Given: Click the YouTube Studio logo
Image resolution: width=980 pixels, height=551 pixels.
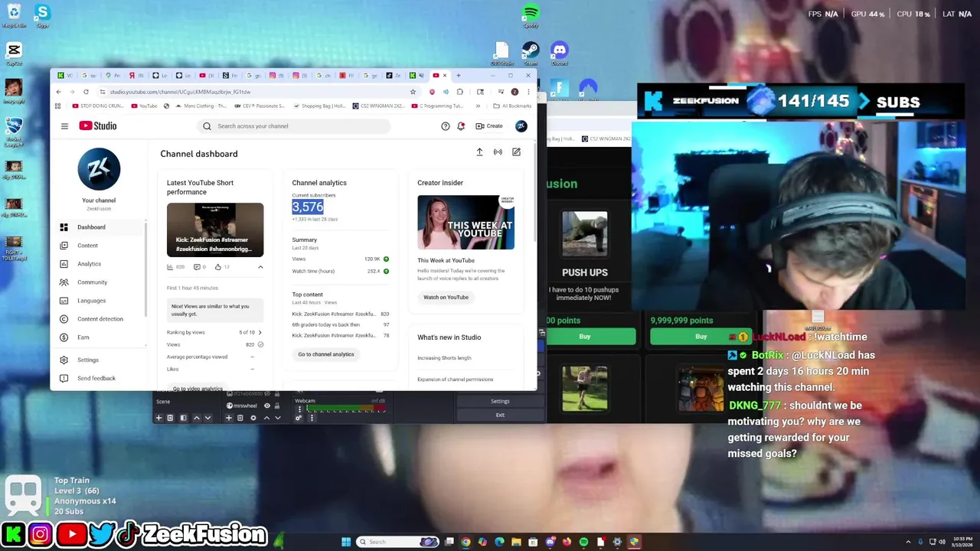Looking at the screenshot, I should click(x=98, y=126).
